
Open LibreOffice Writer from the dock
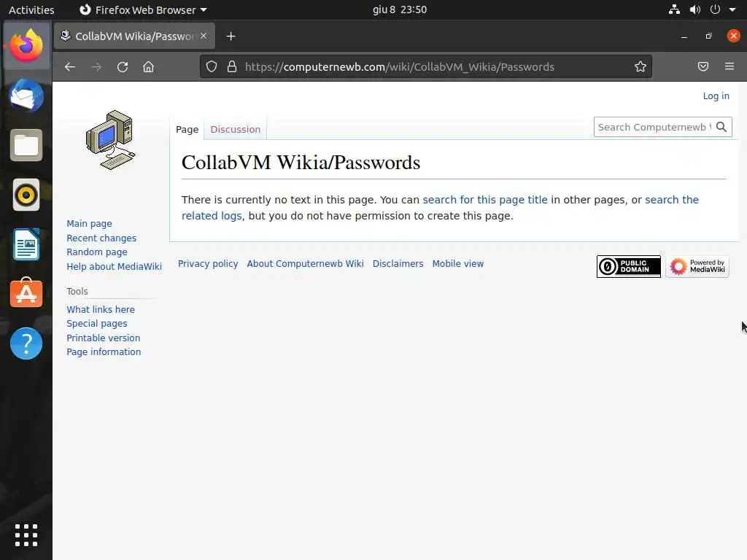coord(26,244)
